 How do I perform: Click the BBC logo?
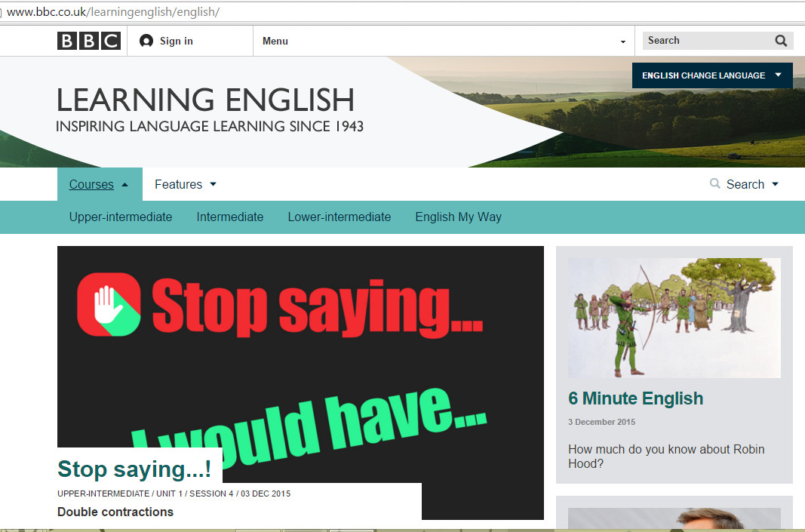tap(88, 41)
